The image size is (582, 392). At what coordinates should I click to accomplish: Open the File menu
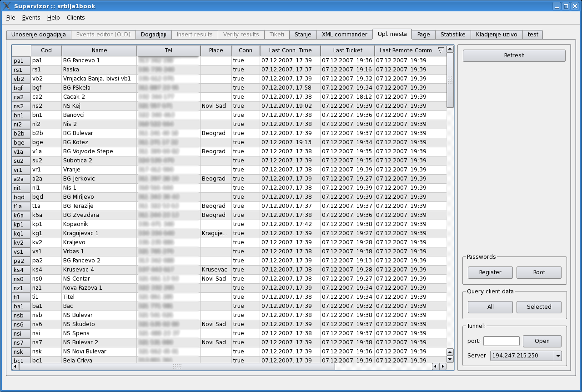click(10, 18)
